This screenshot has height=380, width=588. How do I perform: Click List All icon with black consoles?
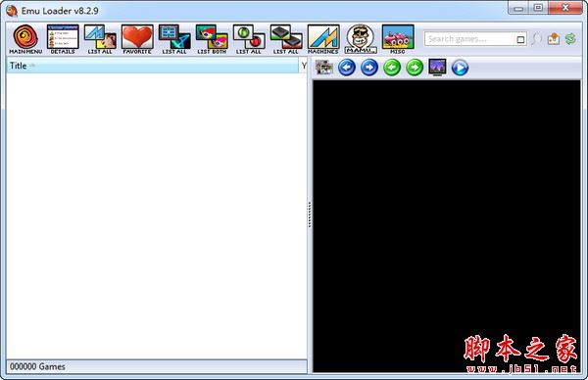point(286,39)
